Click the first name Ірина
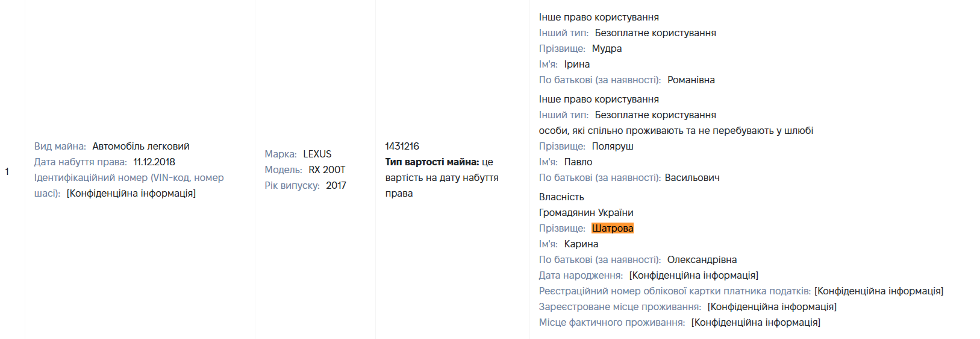980x339 pixels. point(577,64)
